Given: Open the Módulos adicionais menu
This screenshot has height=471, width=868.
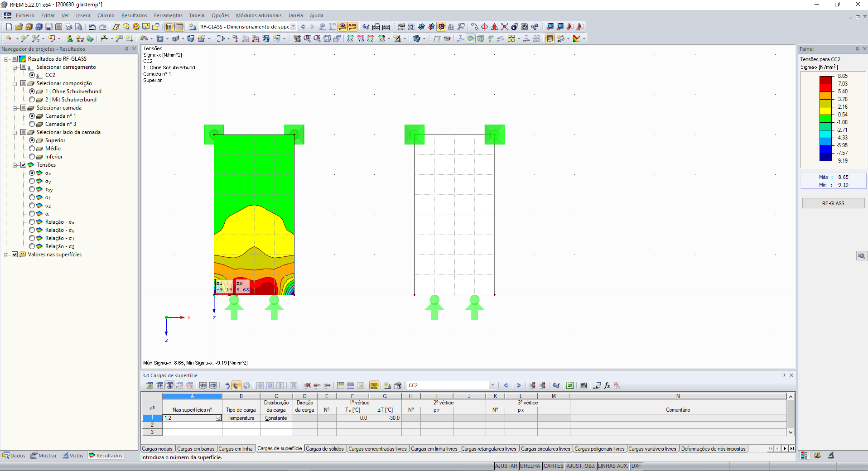Looking at the screenshot, I should [259, 15].
